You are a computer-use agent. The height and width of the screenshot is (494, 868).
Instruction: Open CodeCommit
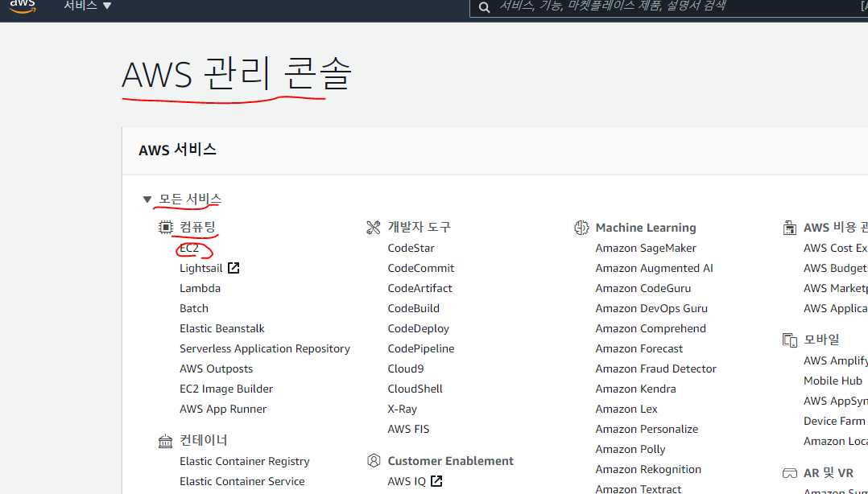coord(420,268)
